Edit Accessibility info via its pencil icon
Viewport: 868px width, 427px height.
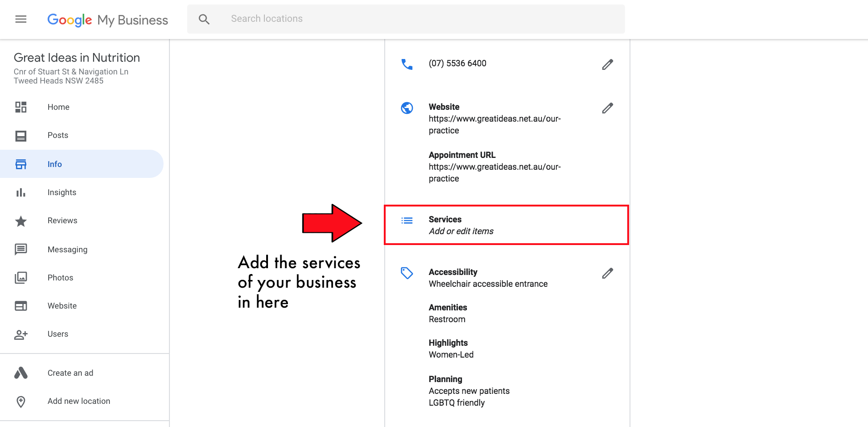[x=607, y=273]
